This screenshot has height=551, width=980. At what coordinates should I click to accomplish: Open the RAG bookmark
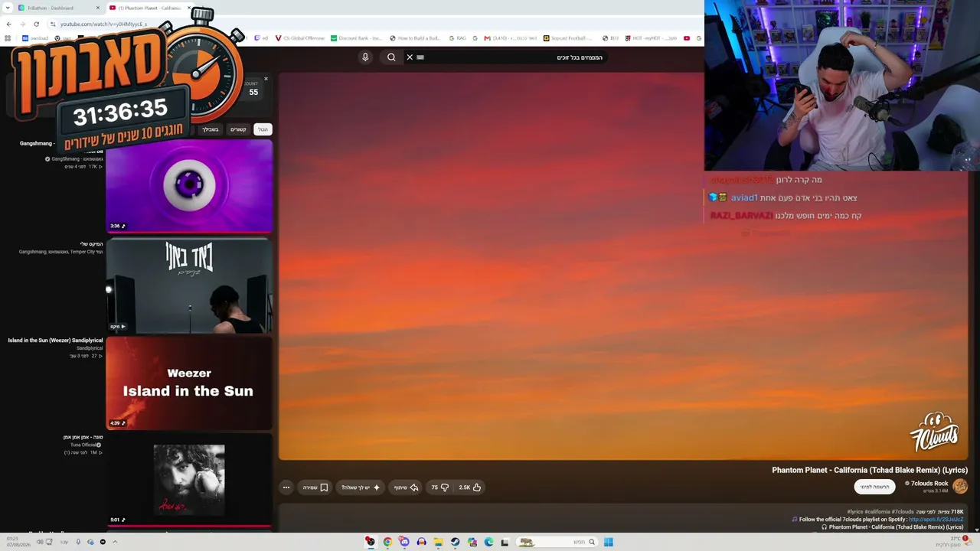457,37
